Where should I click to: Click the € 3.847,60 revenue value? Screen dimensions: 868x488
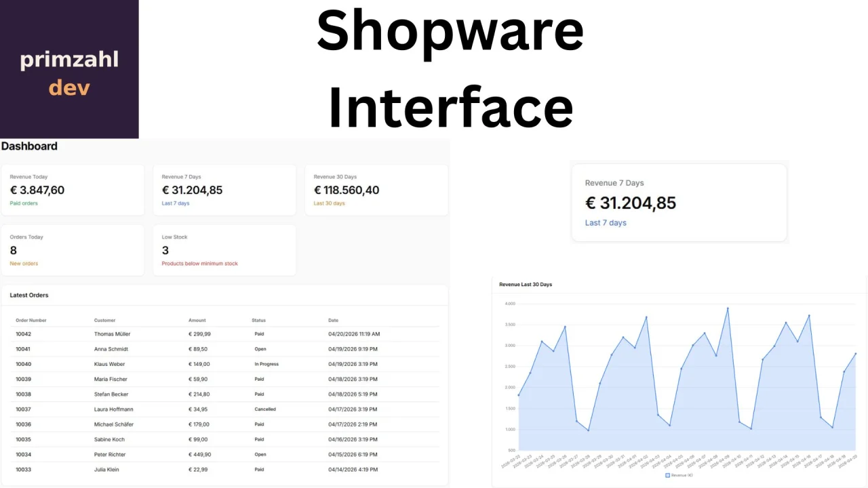[37, 190]
